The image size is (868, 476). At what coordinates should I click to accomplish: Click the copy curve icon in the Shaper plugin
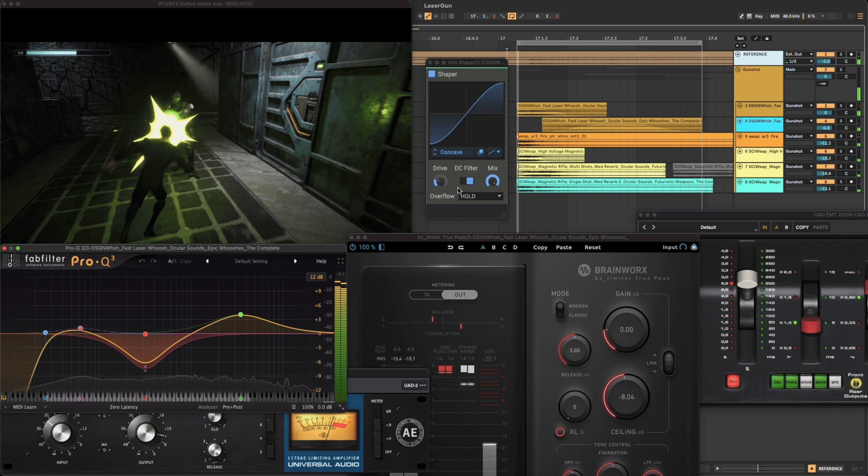coord(480,152)
